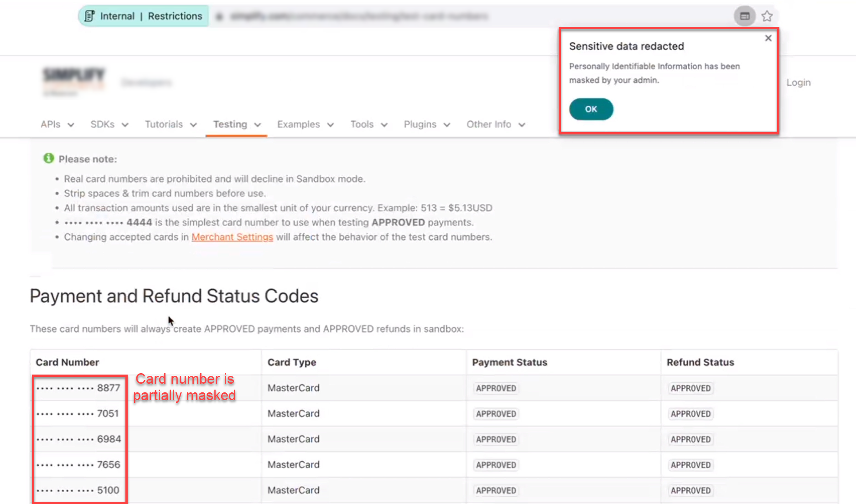Click MasterCard in the 6984 row
The image size is (856, 504).
point(293,439)
